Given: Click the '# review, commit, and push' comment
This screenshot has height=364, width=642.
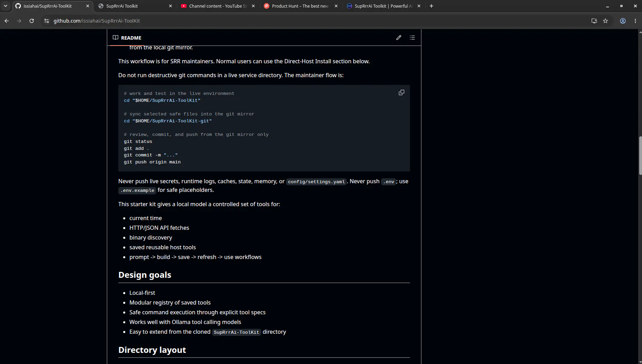Looking at the screenshot, I should point(196,135).
